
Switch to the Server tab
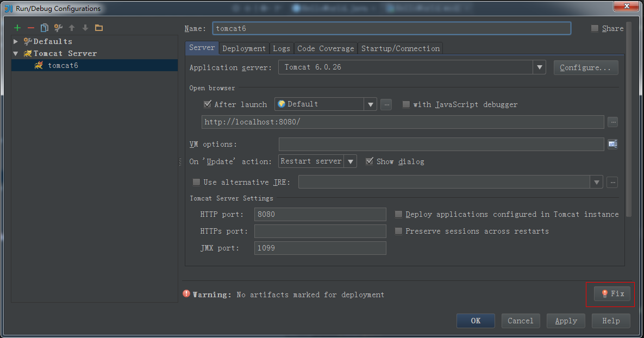point(202,48)
